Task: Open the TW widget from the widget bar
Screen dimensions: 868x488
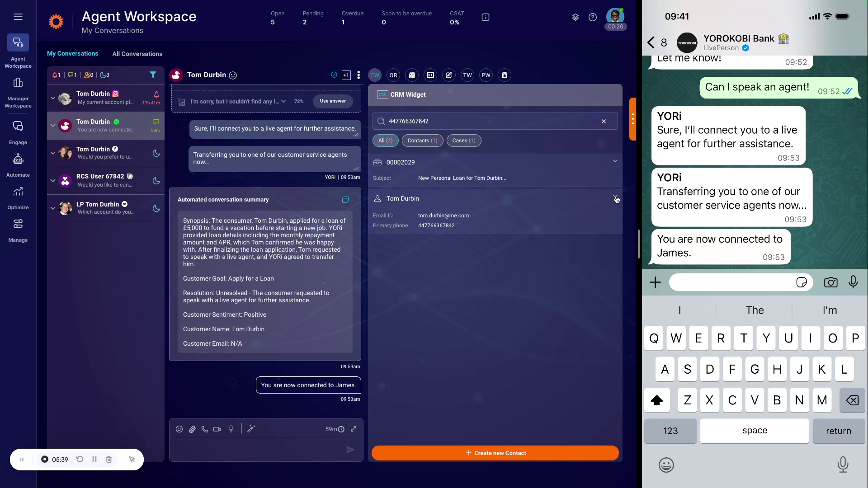Action: point(467,75)
